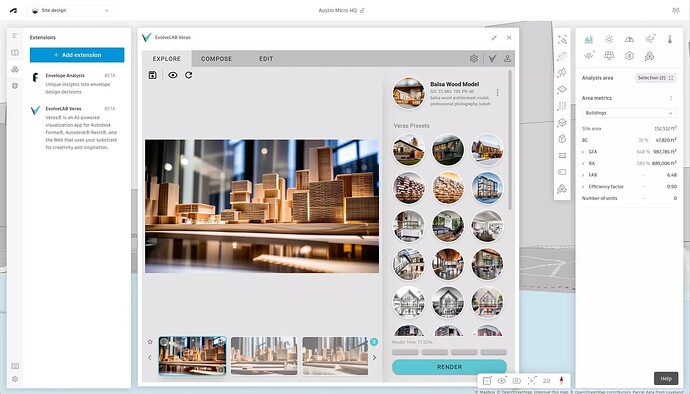Click the save render icon
The image size is (690, 394).
(x=153, y=75)
